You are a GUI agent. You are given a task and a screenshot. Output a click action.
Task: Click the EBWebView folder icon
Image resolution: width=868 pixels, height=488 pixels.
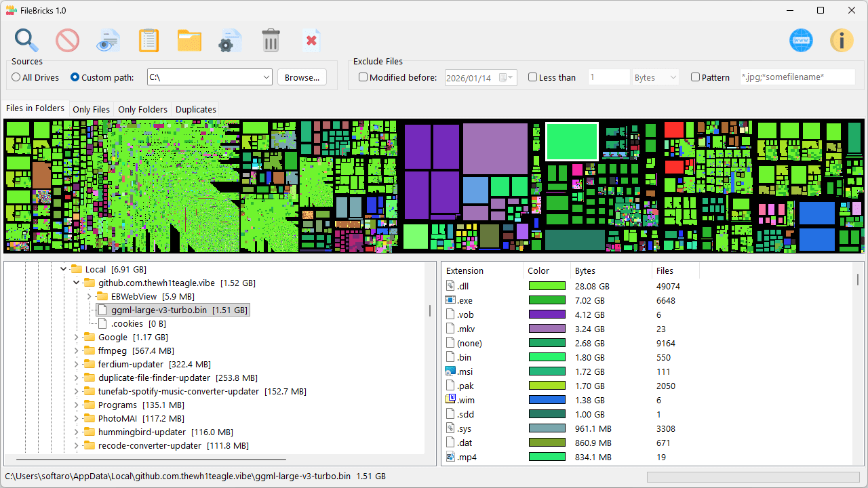tap(102, 296)
